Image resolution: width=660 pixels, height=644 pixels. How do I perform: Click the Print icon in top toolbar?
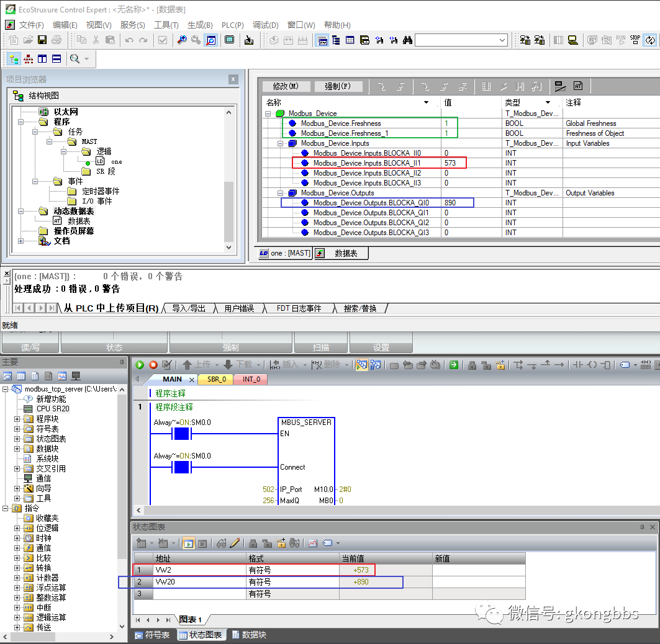[57, 40]
